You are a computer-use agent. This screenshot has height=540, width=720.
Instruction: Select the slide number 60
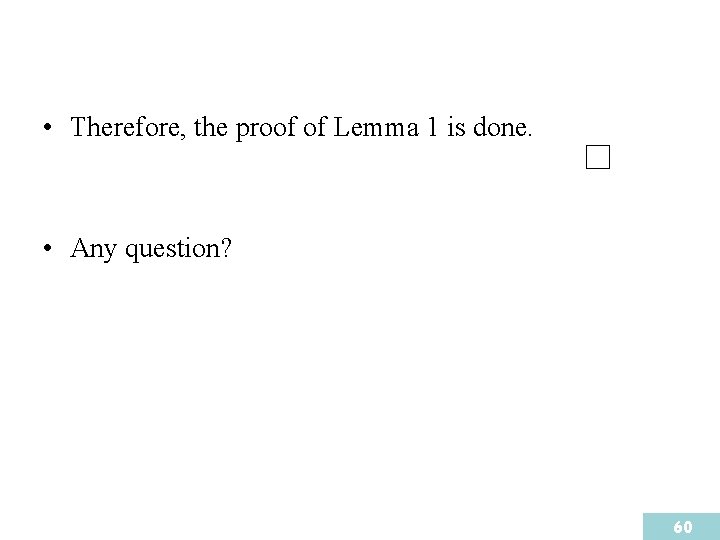[x=683, y=527]
